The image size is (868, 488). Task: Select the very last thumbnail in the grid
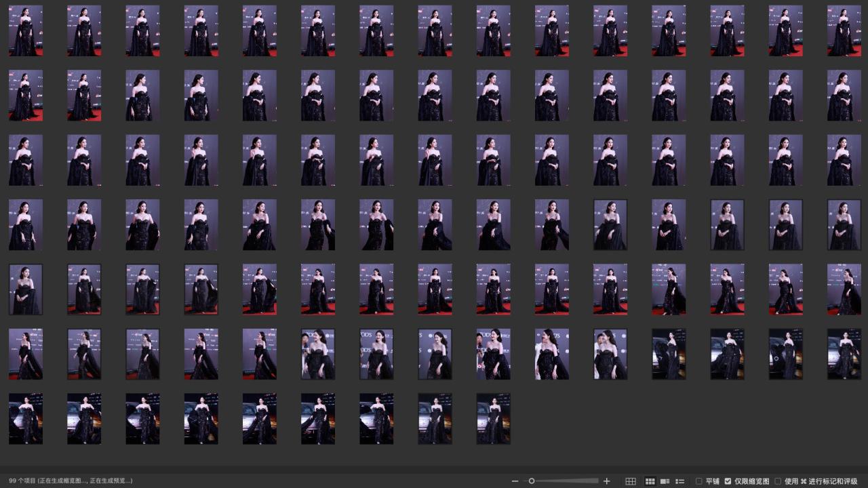pos(493,419)
